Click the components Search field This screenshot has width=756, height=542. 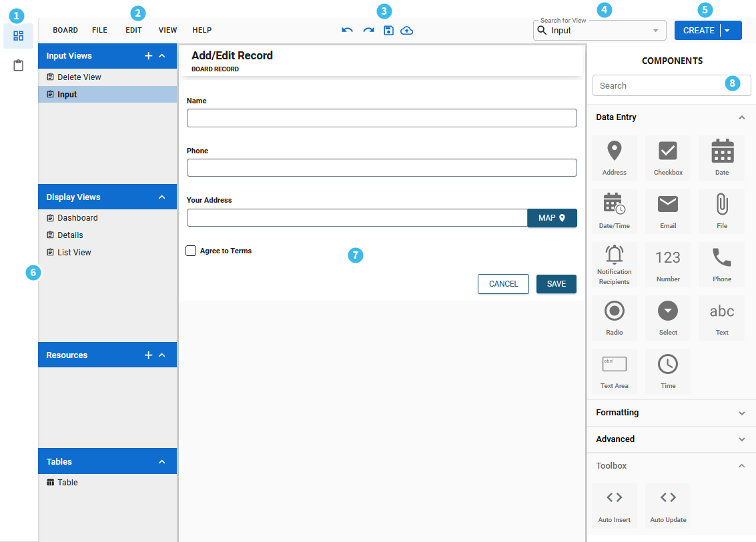coord(657,85)
